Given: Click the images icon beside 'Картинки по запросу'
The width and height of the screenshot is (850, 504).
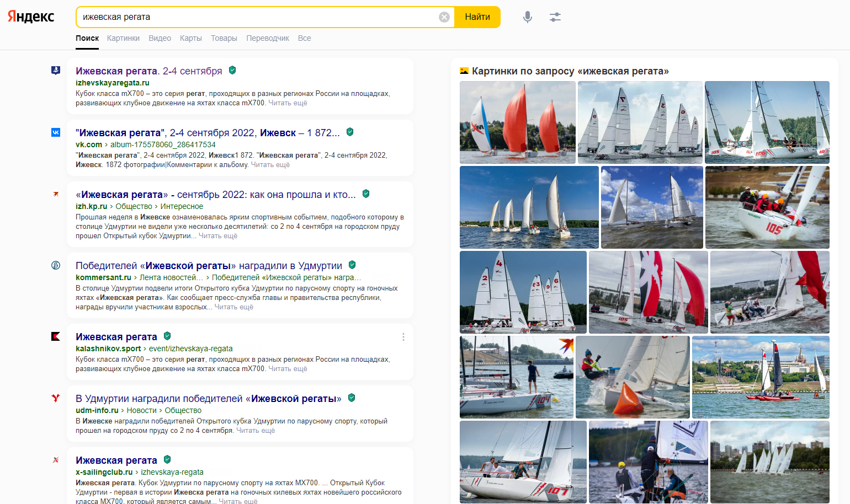Looking at the screenshot, I should pyautogui.click(x=464, y=71).
